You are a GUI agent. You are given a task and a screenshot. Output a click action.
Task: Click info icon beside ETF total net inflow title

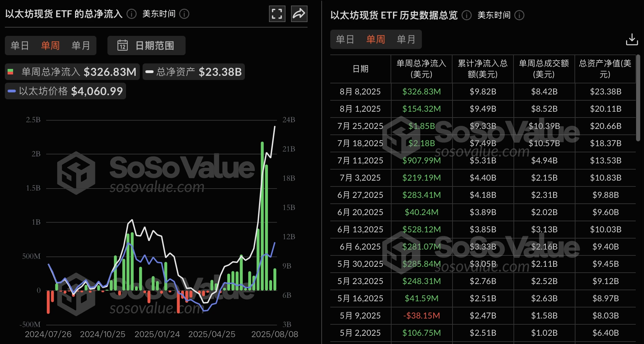tap(132, 14)
